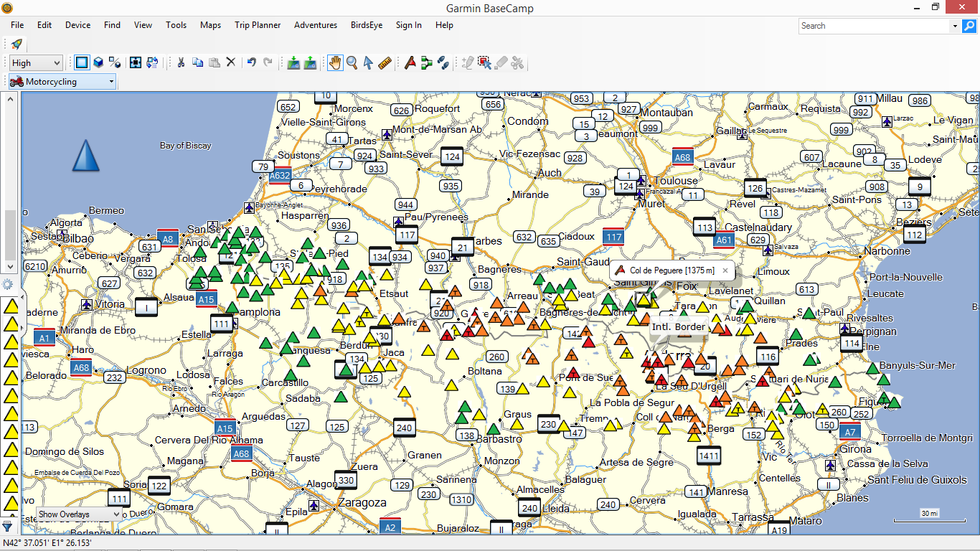Viewport: 980px width, 551px height.
Task: Click the Divide scissors tool icon
Action: (x=517, y=62)
